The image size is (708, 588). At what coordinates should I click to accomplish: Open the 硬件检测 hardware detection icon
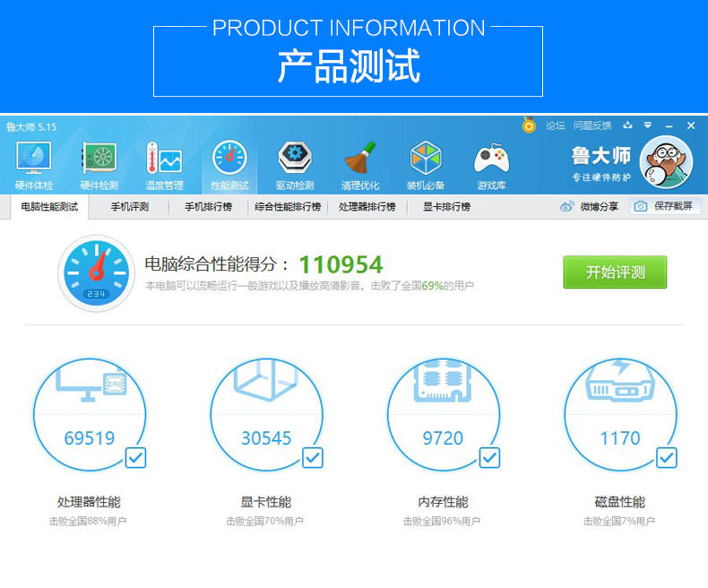click(99, 158)
